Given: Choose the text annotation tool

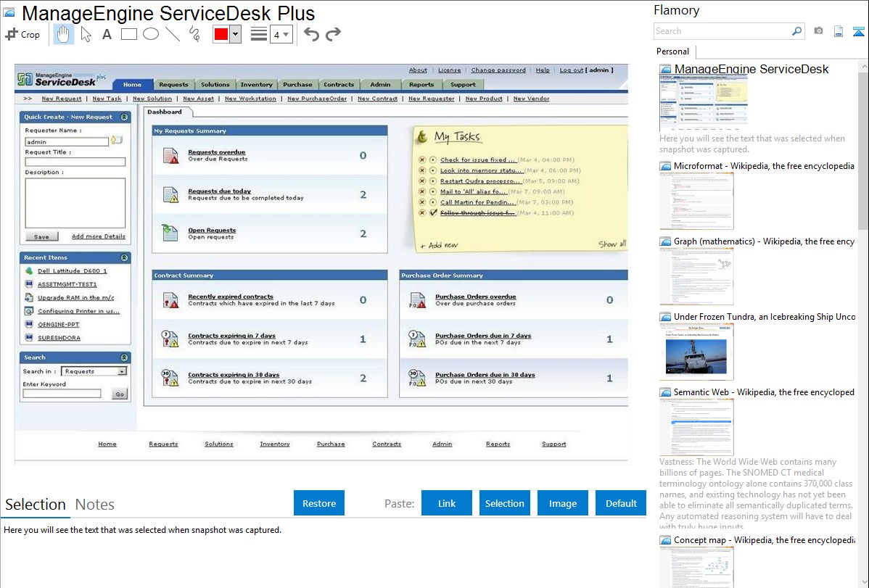Looking at the screenshot, I should pos(107,34).
